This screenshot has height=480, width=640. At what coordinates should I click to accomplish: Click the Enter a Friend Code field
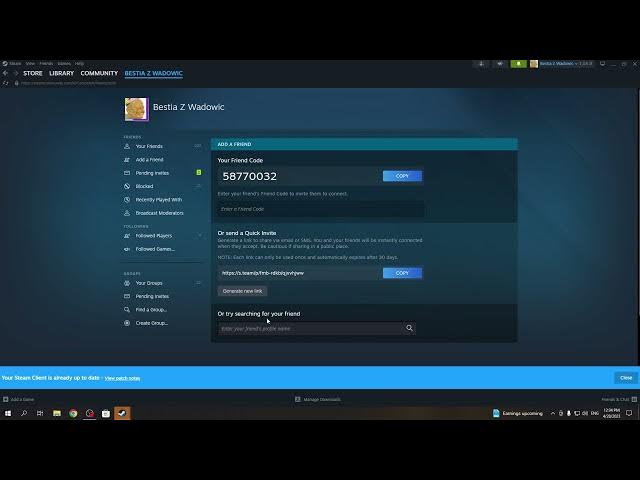point(320,209)
